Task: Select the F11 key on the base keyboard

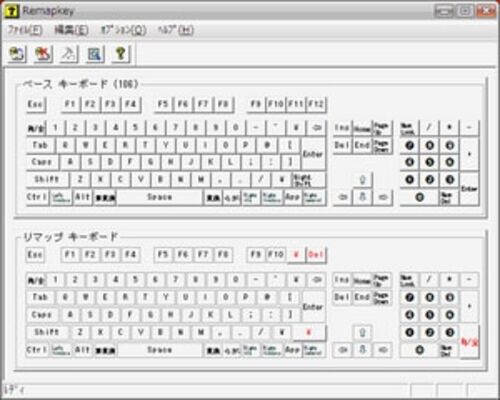Action: (296, 104)
